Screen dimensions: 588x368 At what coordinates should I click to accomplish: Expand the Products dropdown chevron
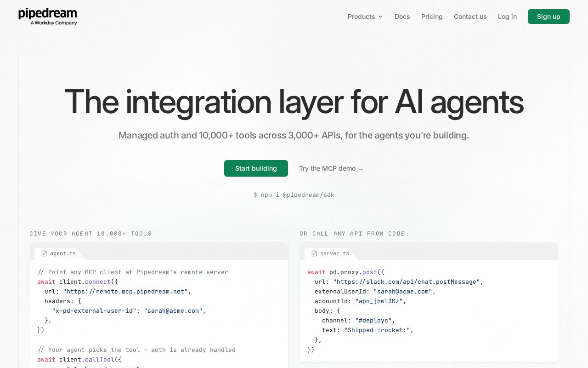pyautogui.click(x=380, y=17)
